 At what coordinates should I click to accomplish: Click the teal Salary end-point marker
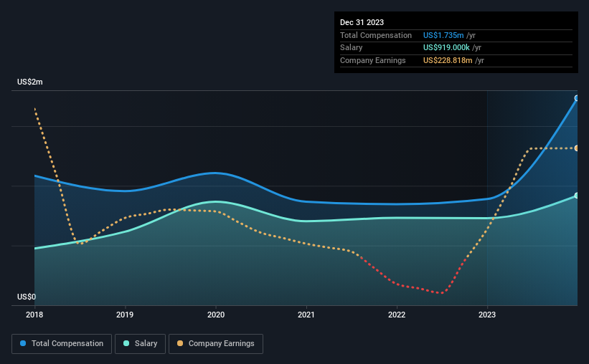coord(576,196)
